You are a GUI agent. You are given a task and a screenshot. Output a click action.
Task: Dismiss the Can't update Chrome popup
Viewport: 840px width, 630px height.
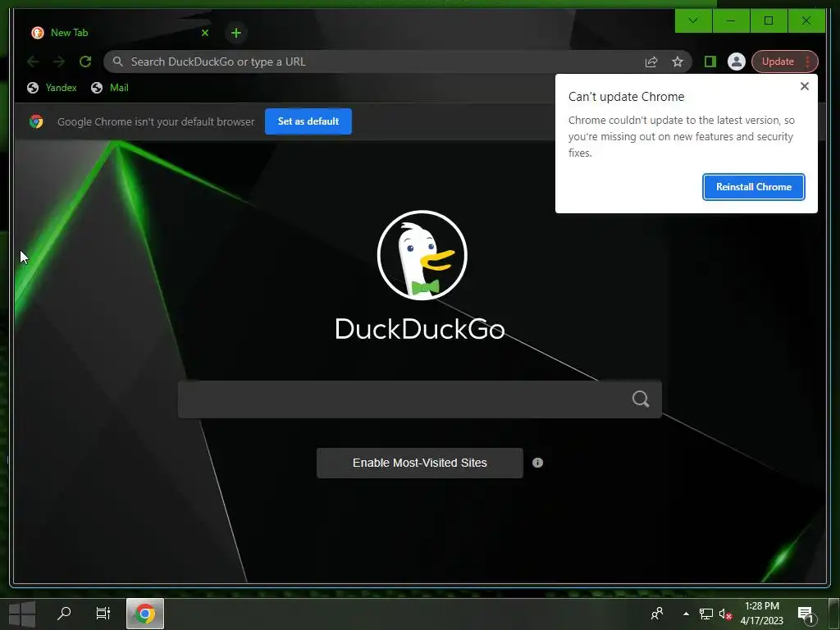pyautogui.click(x=804, y=86)
